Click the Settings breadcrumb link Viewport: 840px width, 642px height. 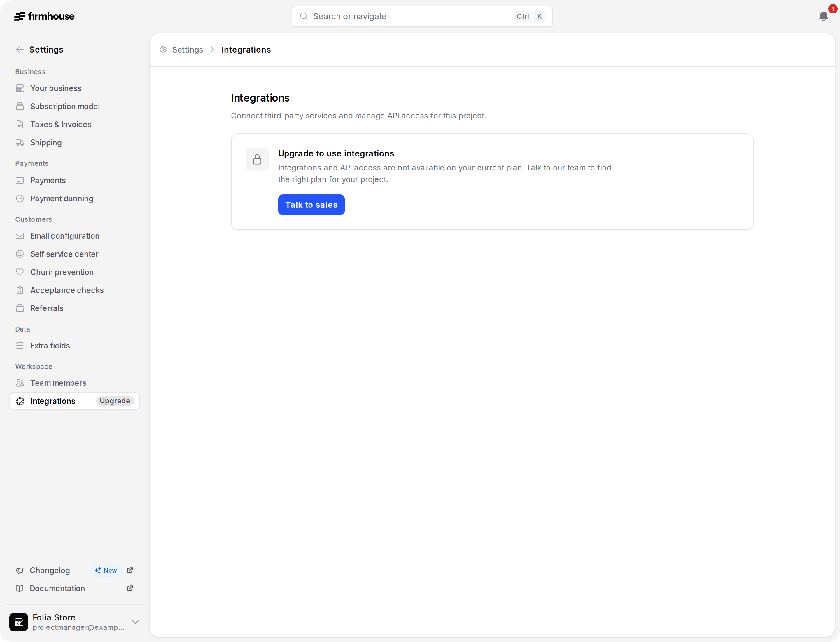pos(187,50)
